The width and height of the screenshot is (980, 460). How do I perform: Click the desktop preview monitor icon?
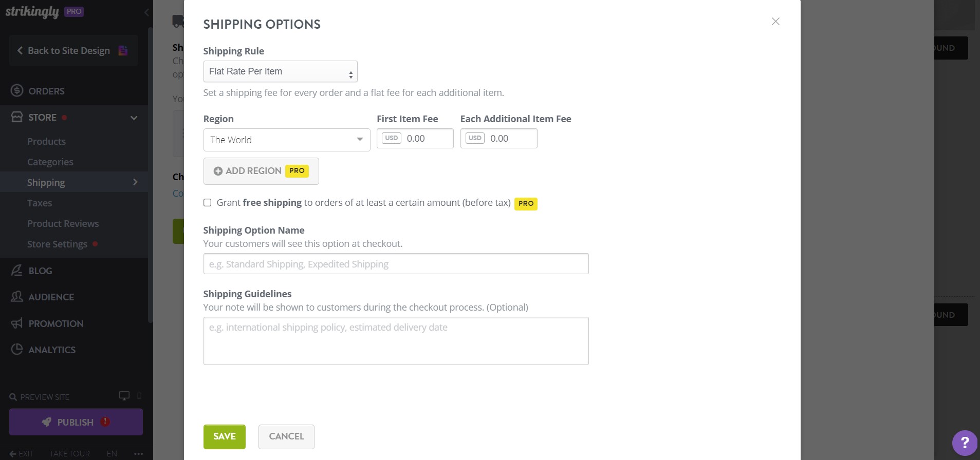tap(123, 396)
